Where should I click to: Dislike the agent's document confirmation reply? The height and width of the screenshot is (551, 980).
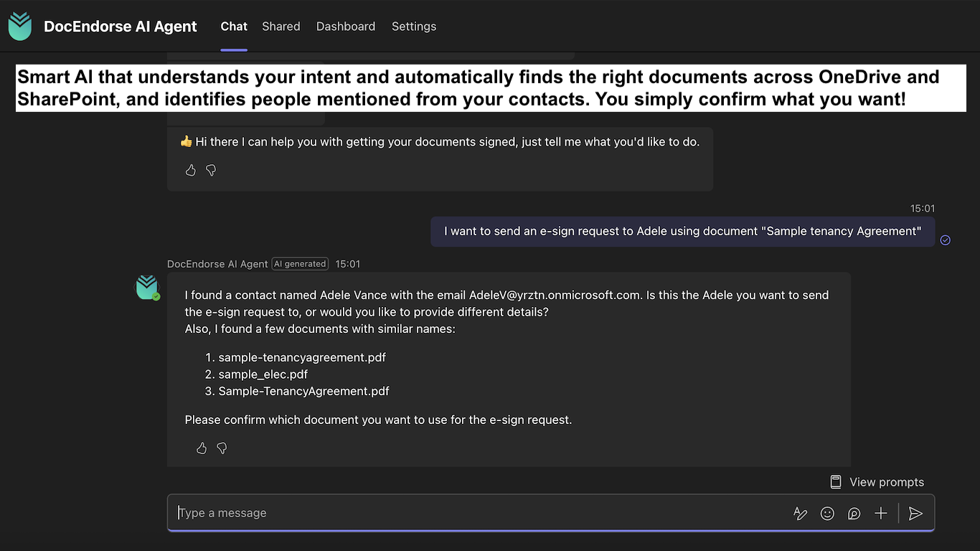click(x=221, y=448)
